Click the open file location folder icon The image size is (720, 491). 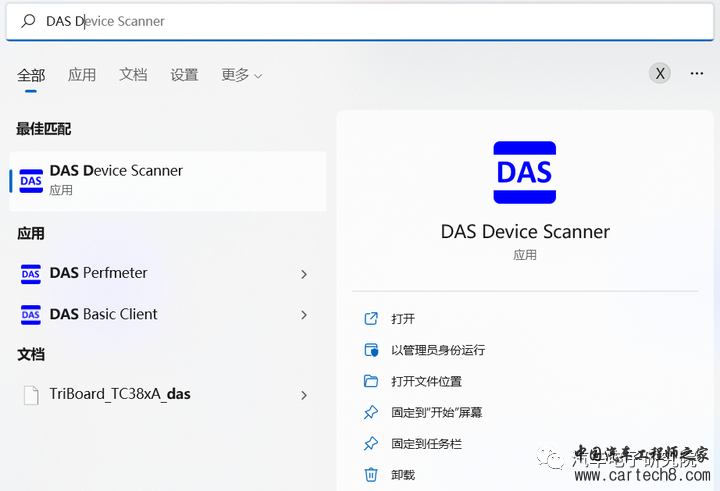point(371,381)
